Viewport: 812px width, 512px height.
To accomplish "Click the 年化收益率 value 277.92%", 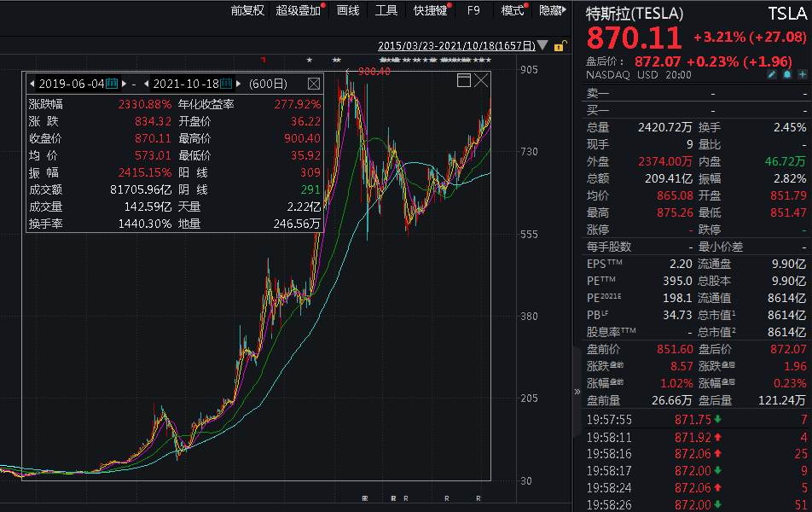I will coord(297,104).
